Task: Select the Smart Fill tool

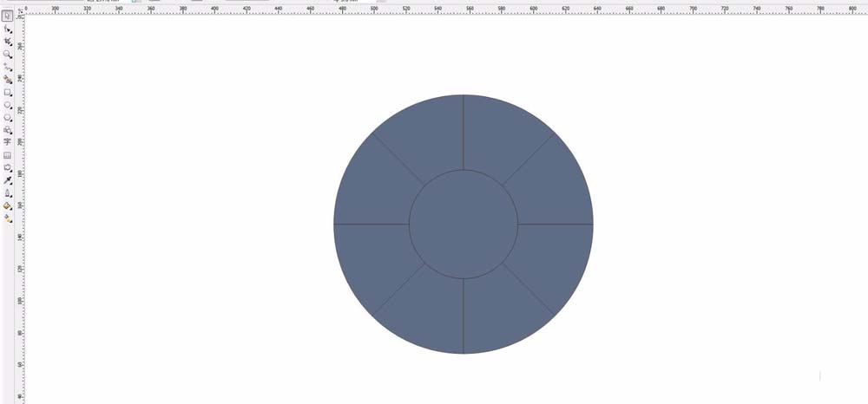Action: pos(8,80)
